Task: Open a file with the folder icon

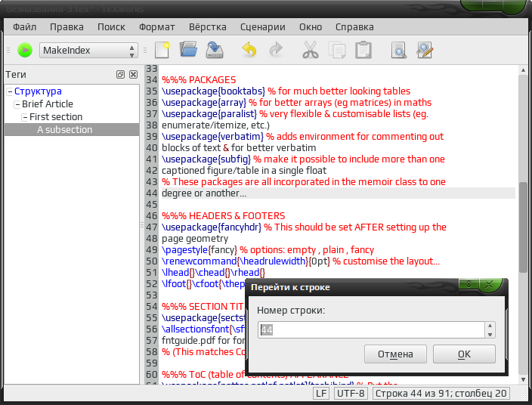Action: 188,50
